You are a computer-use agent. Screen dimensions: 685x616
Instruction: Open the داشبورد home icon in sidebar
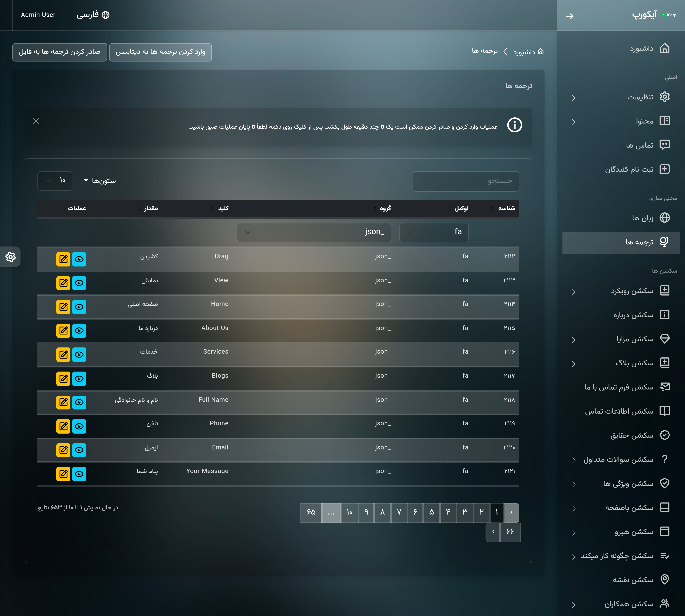pos(664,48)
